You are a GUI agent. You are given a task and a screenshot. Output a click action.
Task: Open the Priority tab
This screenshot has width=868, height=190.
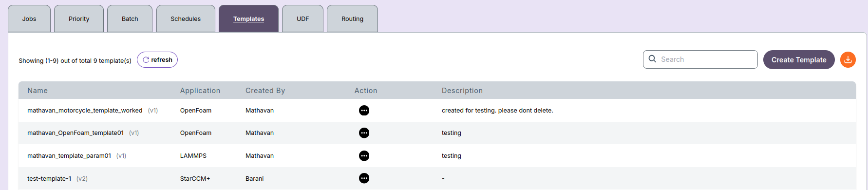79,19
